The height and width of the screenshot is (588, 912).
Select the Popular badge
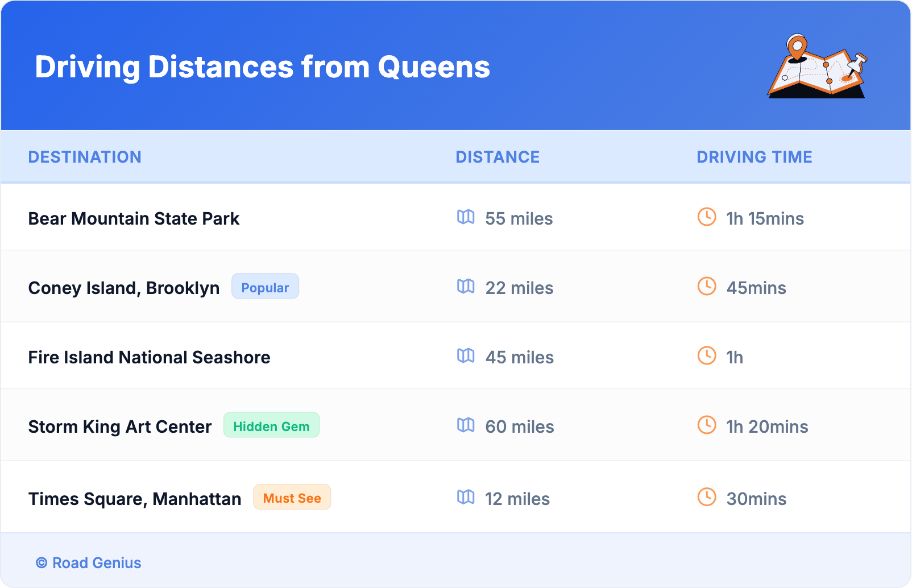[x=265, y=287]
